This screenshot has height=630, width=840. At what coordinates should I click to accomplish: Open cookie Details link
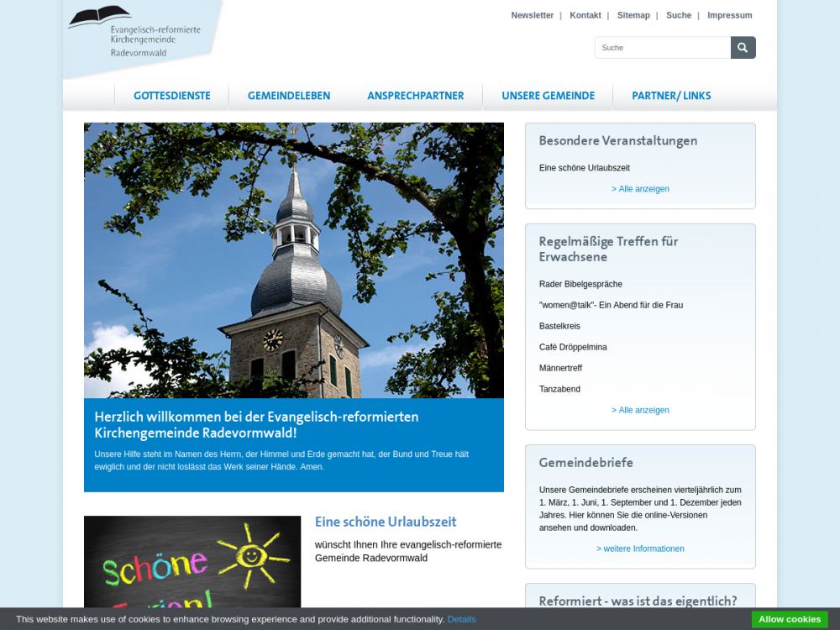[461, 619]
